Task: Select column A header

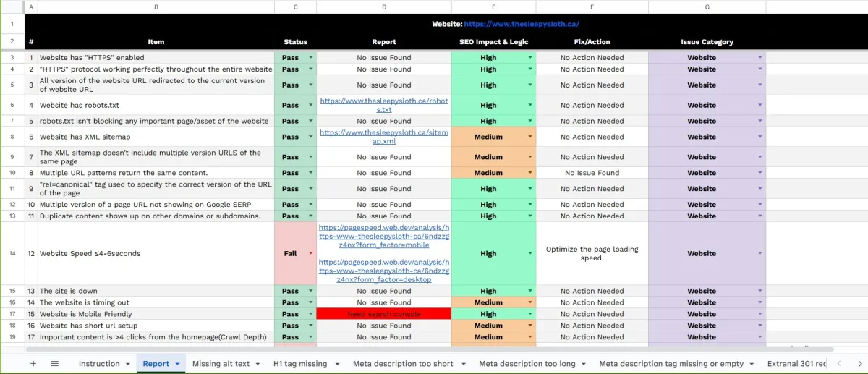Action: (31, 7)
